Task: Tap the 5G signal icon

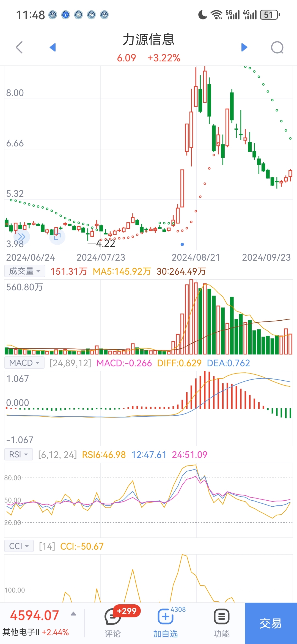Action: 233,15
